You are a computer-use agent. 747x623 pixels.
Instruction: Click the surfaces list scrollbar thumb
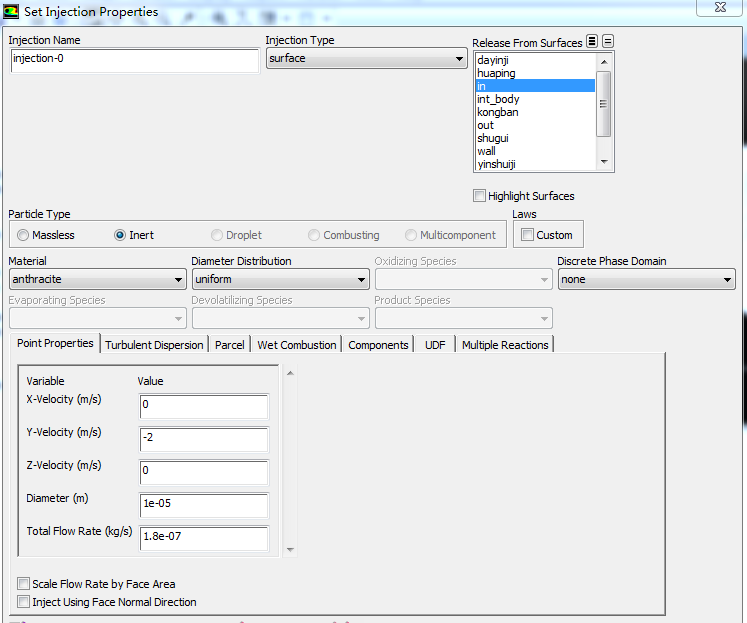coord(604,104)
